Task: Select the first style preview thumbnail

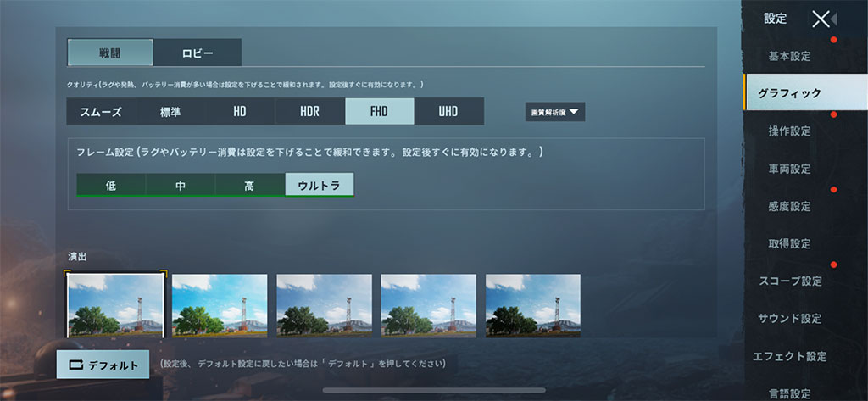Action: point(114,305)
